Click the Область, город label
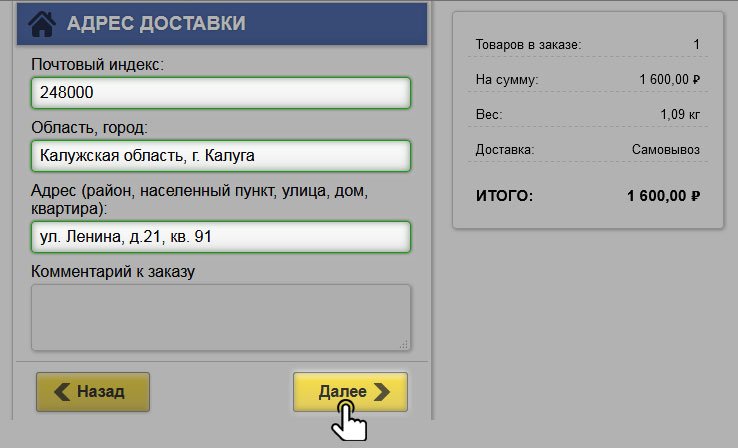This screenshot has width=738, height=448. click(89, 128)
